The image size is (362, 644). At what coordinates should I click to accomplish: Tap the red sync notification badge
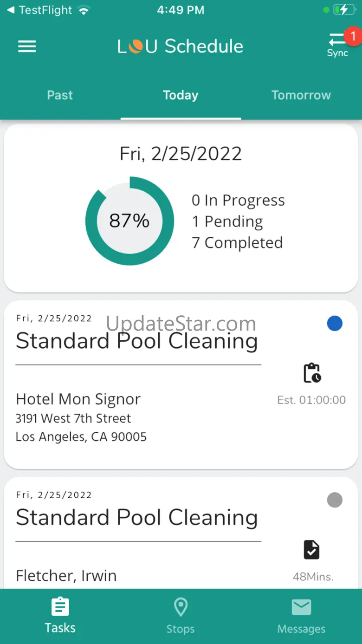pos(353,36)
